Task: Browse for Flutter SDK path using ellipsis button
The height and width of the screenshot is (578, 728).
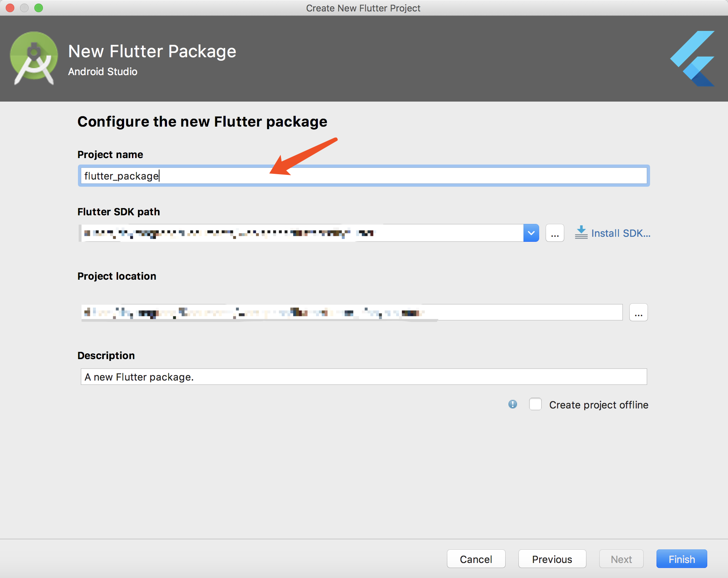Action: [555, 233]
